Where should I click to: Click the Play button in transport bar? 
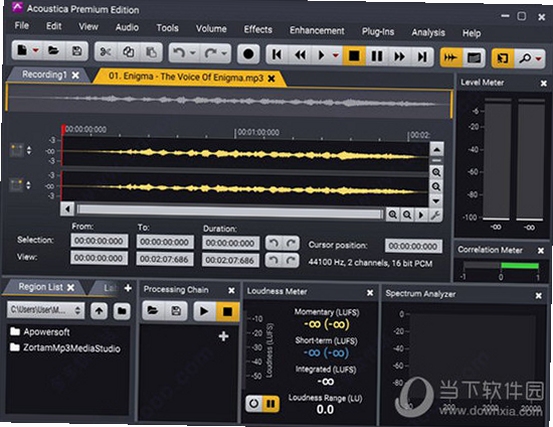point(321,55)
